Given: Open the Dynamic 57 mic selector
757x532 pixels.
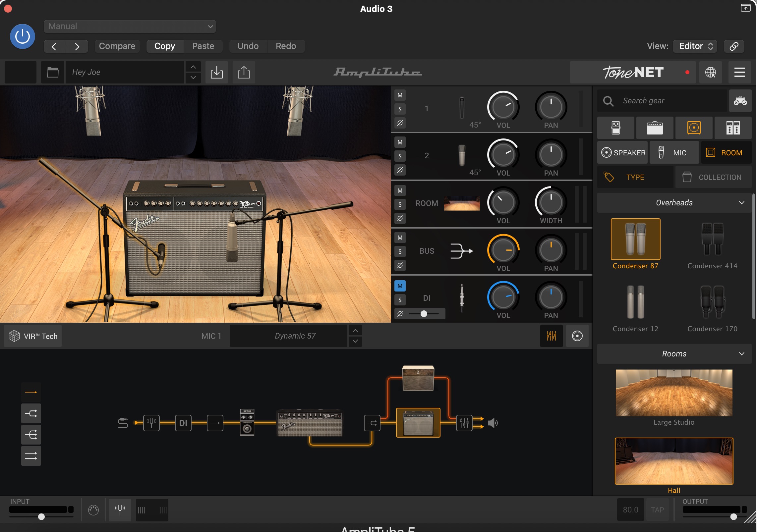Looking at the screenshot, I should tap(289, 336).
